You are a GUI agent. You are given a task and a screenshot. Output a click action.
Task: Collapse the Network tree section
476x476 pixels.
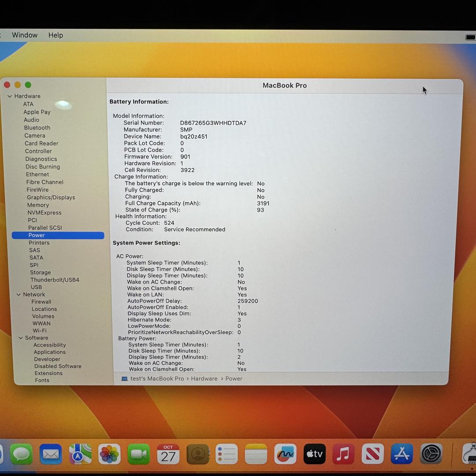(19, 294)
